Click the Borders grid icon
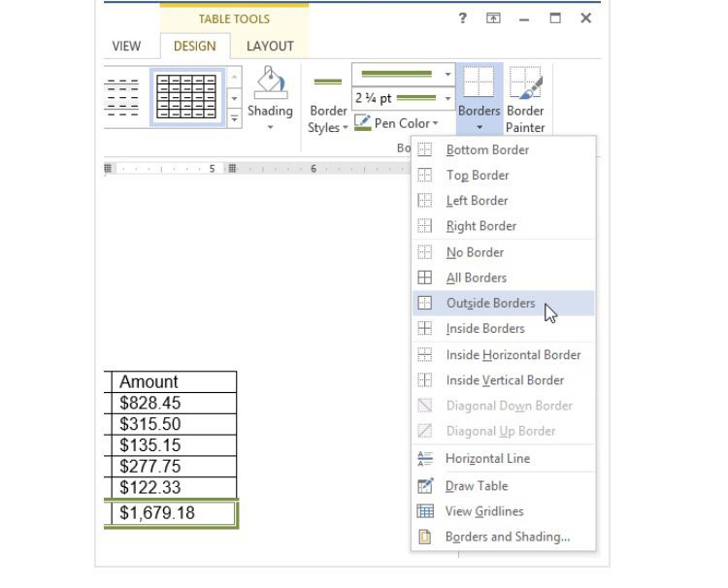728x588 pixels. [x=479, y=83]
